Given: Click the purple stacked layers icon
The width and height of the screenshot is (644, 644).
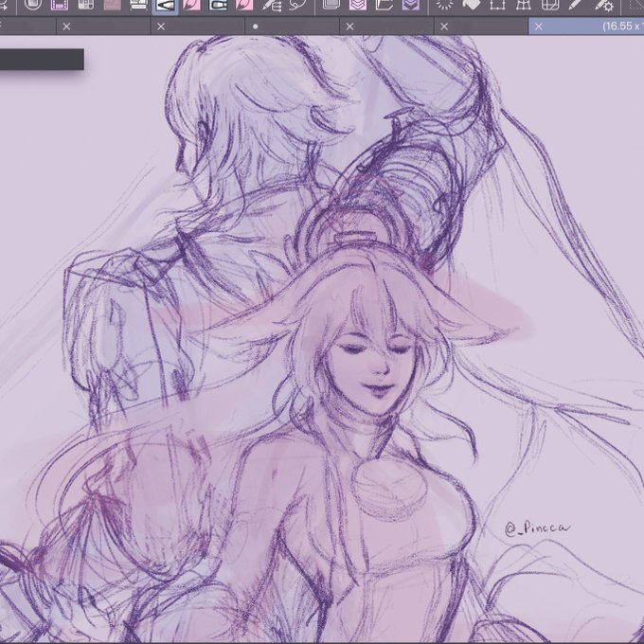Looking at the screenshot, I should (x=410, y=5).
